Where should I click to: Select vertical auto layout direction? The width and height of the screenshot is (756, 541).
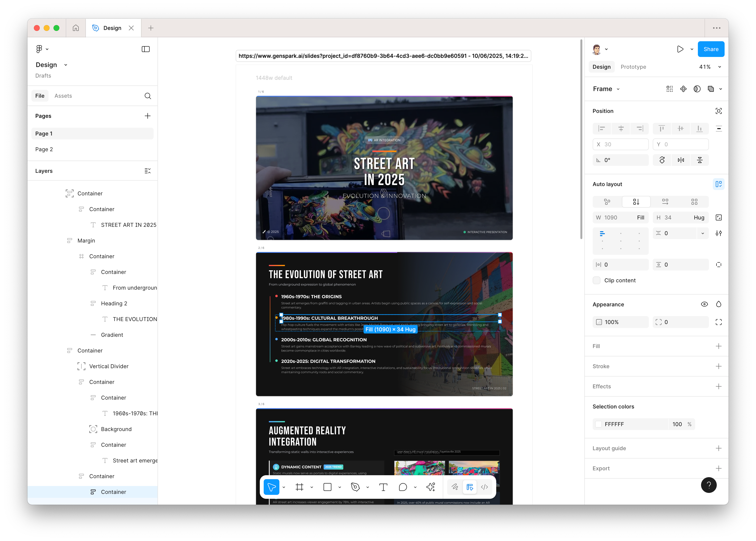pyautogui.click(x=636, y=202)
